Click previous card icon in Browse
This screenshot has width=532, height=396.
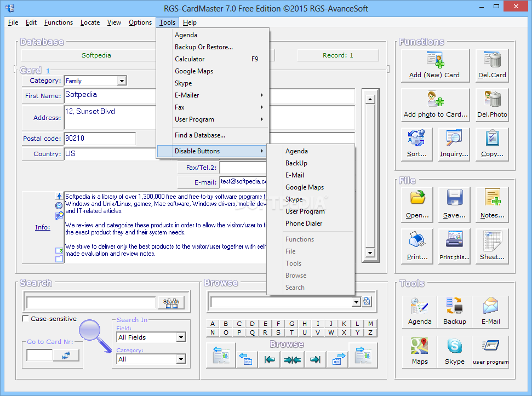pyautogui.click(x=247, y=359)
